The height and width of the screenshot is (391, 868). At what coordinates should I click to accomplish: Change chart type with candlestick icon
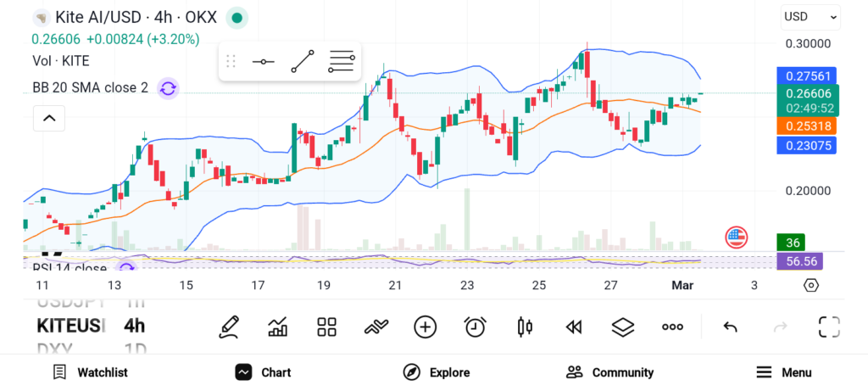tap(525, 327)
